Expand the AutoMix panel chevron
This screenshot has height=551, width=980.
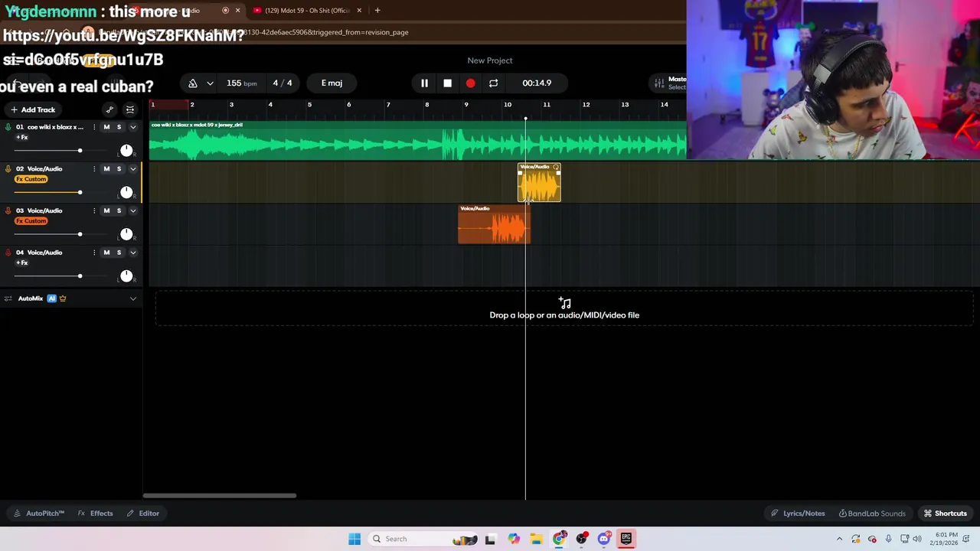(132, 298)
